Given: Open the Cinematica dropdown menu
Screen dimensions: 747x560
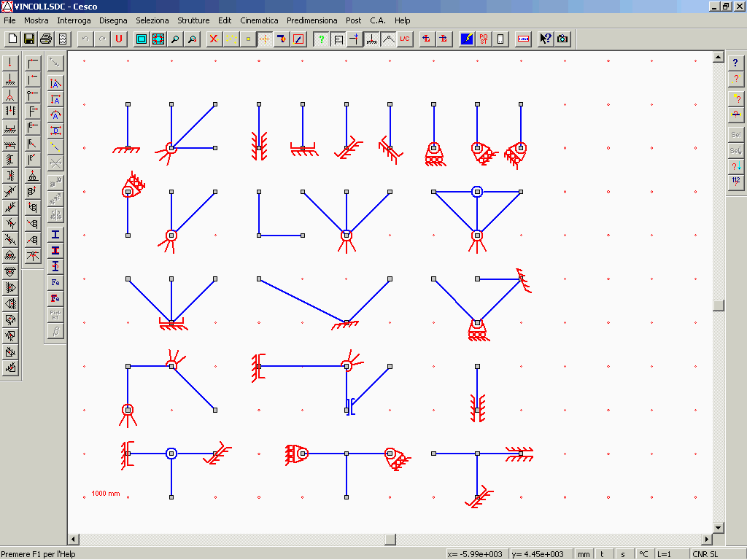Looking at the screenshot, I should 259,20.
